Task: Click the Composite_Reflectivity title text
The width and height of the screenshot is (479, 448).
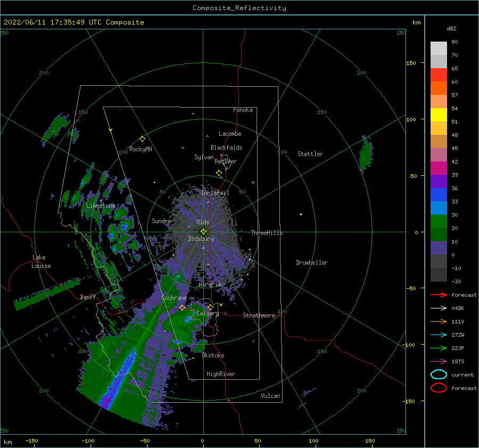Action: tap(239, 8)
